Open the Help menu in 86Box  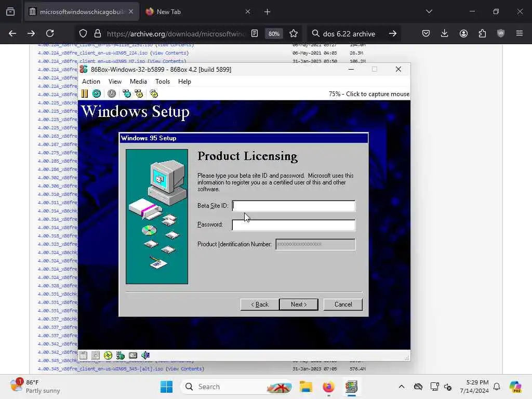(184, 82)
